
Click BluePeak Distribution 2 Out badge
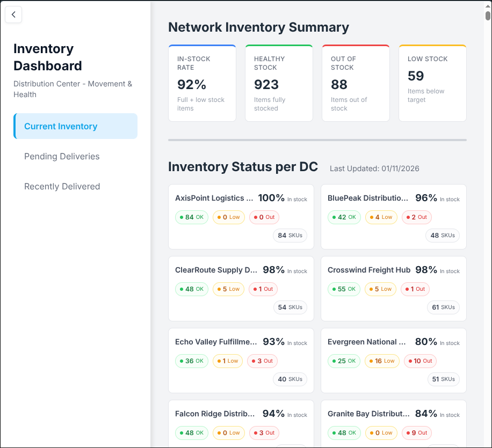[x=417, y=217]
